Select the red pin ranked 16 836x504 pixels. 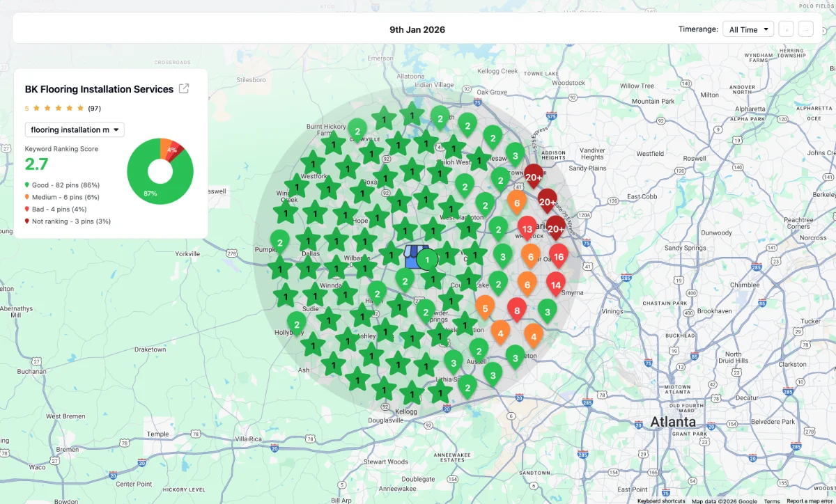558,255
